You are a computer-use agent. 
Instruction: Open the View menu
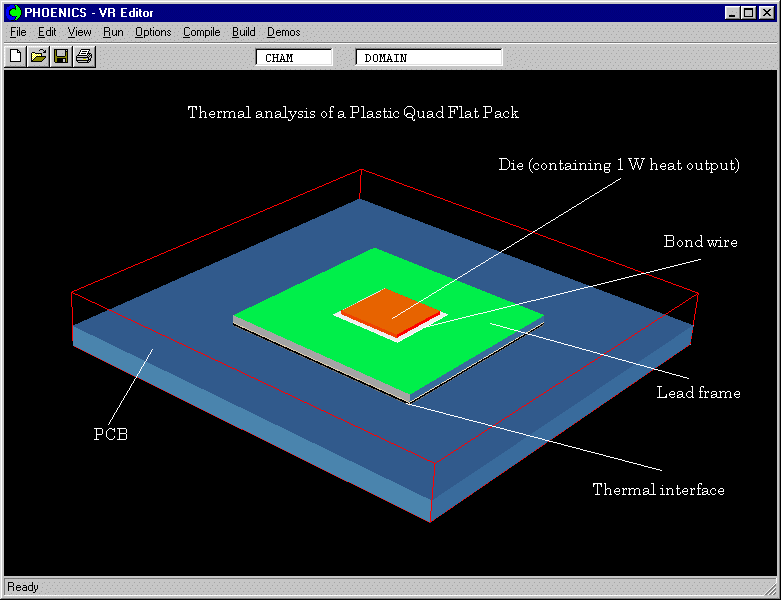(79, 32)
